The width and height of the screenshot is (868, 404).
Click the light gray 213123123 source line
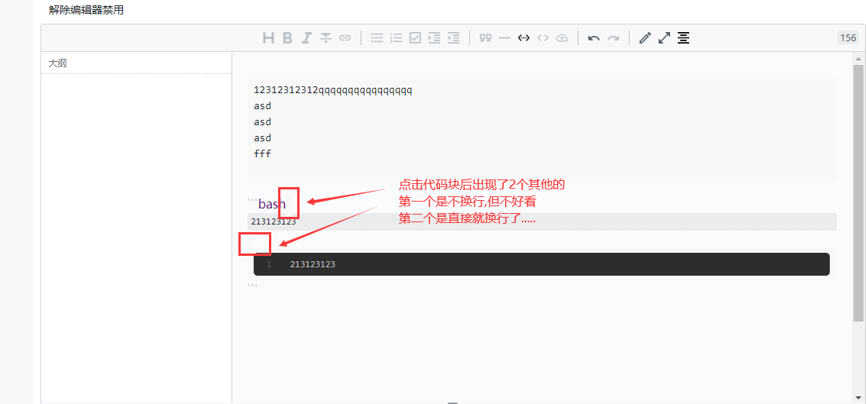pos(542,221)
